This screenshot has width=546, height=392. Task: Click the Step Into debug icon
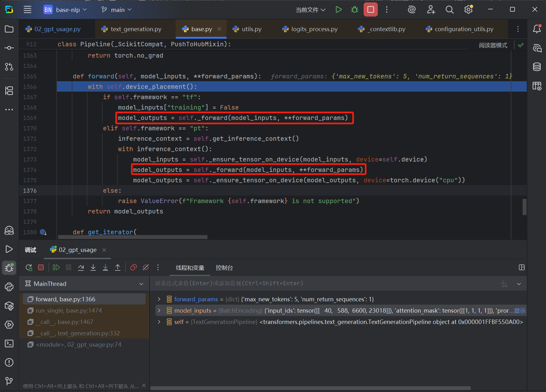point(93,268)
